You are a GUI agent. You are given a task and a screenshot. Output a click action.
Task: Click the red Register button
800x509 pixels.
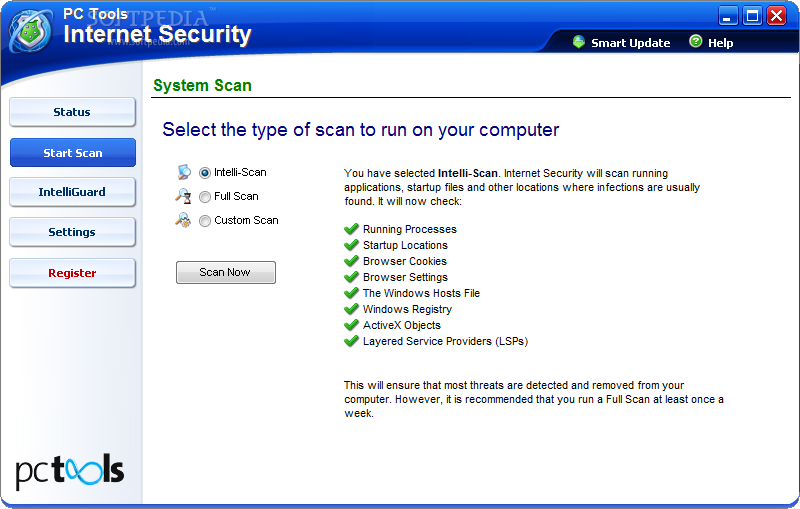point(72,273)
